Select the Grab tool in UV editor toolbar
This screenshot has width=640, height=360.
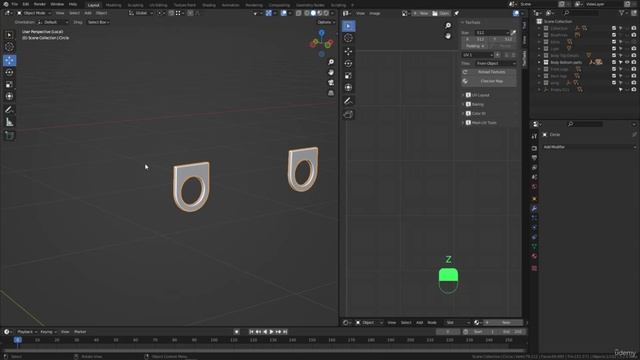tap(348, 114)
